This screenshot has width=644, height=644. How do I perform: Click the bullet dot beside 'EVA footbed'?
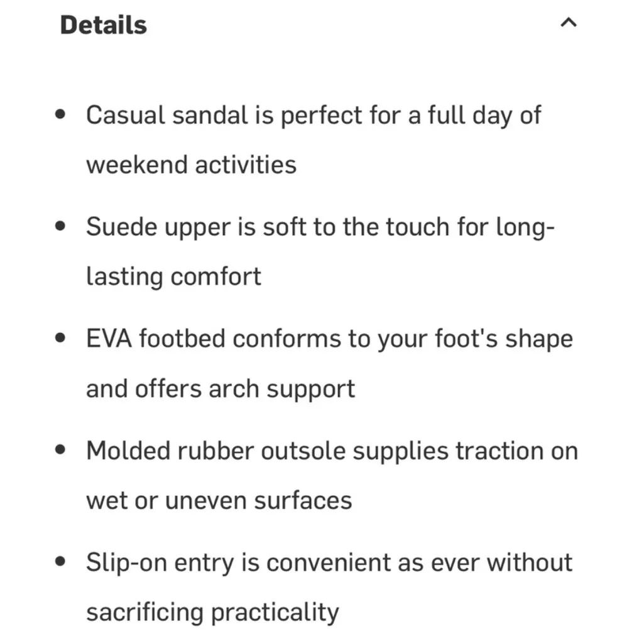coord(60,339)
